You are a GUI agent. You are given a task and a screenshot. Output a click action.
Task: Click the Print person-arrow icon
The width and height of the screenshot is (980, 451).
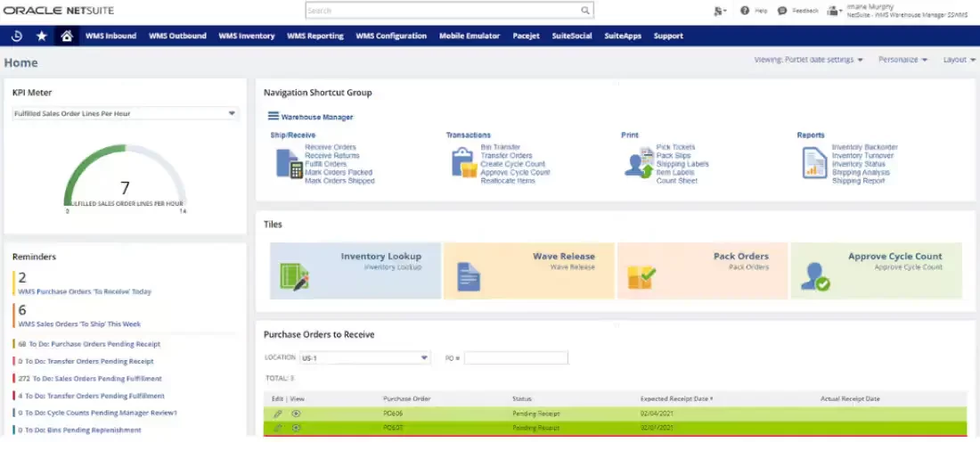(639, 163)
